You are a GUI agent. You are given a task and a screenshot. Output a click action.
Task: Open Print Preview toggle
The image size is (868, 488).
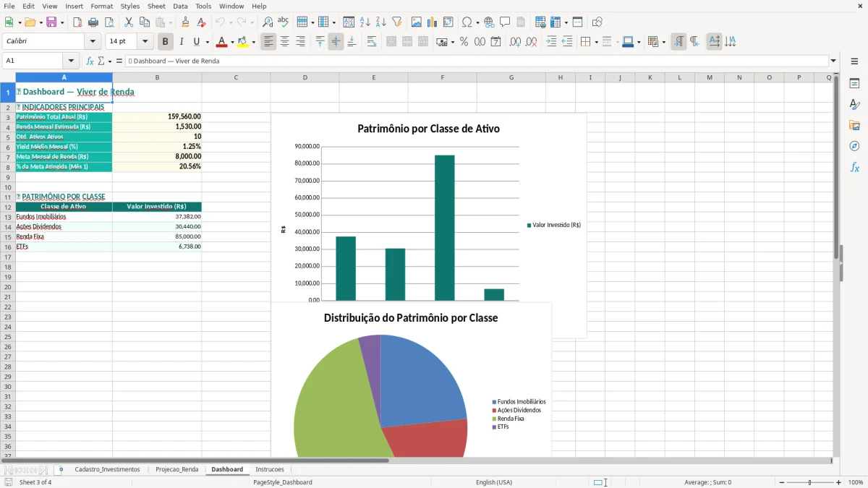(x=109, y=22)
